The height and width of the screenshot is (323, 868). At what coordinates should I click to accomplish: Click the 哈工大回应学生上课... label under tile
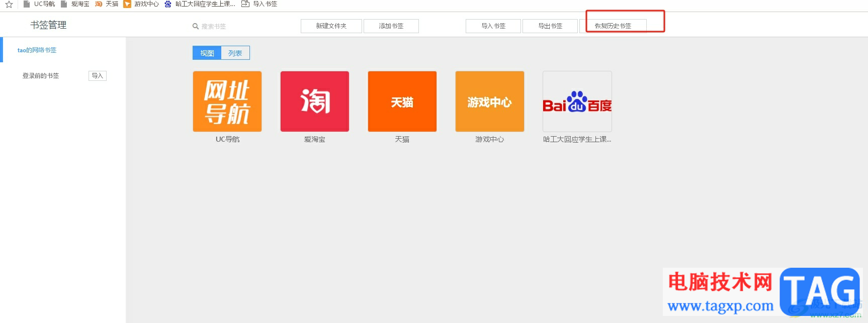577,139
